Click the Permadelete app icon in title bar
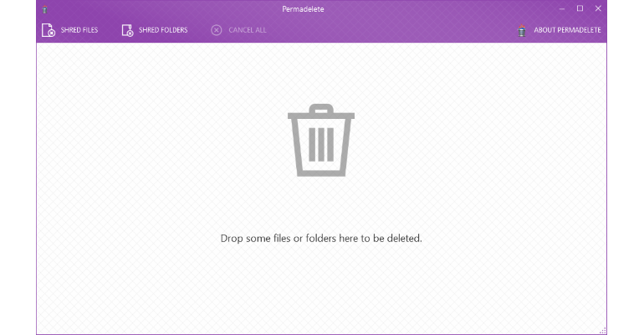The height and width of the screenshot is (335, 644). click(45, 9)
